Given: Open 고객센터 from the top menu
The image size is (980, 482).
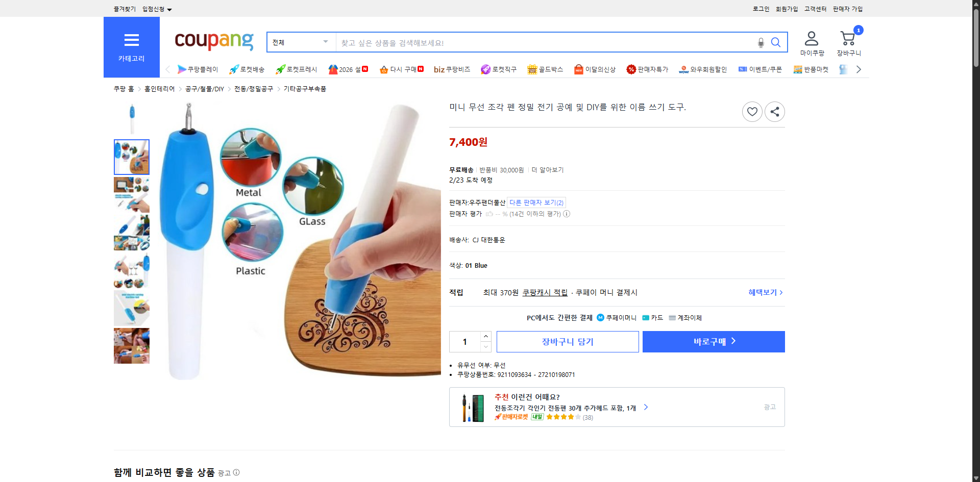Looking at the screenshot, I should coord(815,9).
